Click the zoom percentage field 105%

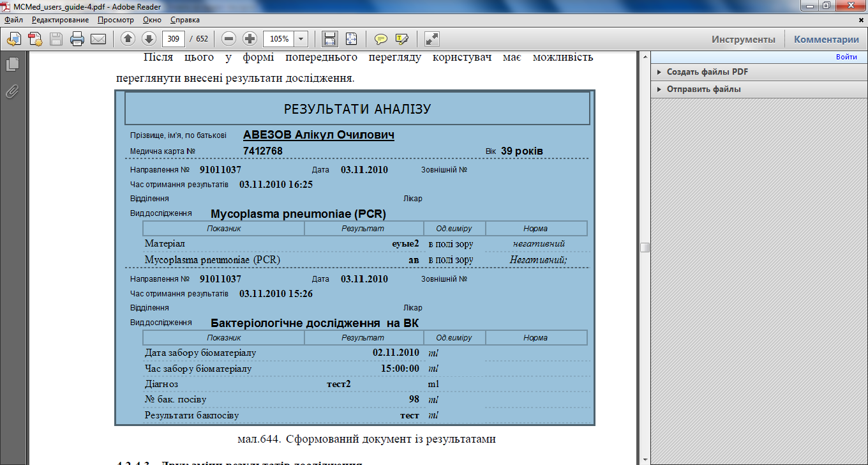coord(279,39)
